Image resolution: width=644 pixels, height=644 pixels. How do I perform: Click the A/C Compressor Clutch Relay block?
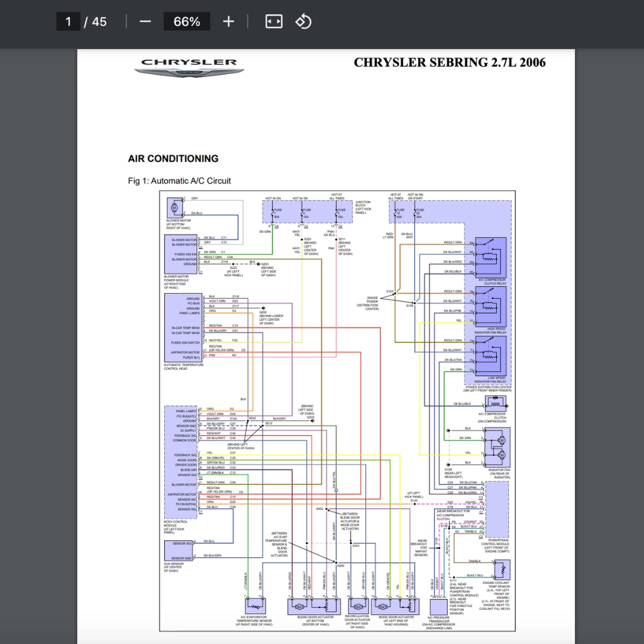click(x=490, y=257)
